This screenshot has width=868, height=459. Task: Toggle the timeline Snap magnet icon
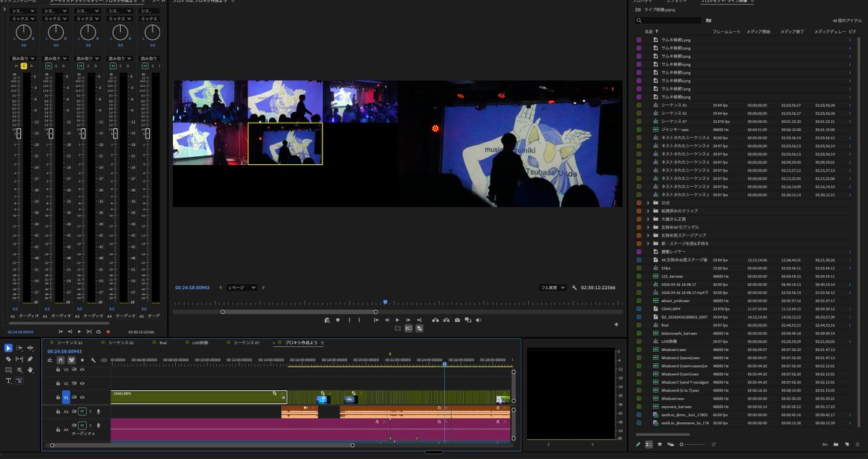[61, 360]
